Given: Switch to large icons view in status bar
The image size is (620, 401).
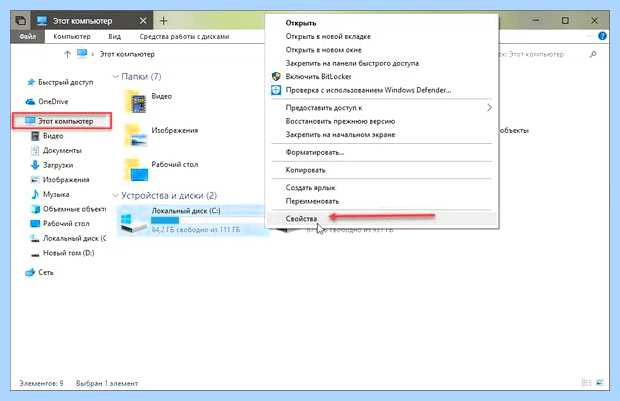Looking at the screenshot, I should tap(601, 382).
